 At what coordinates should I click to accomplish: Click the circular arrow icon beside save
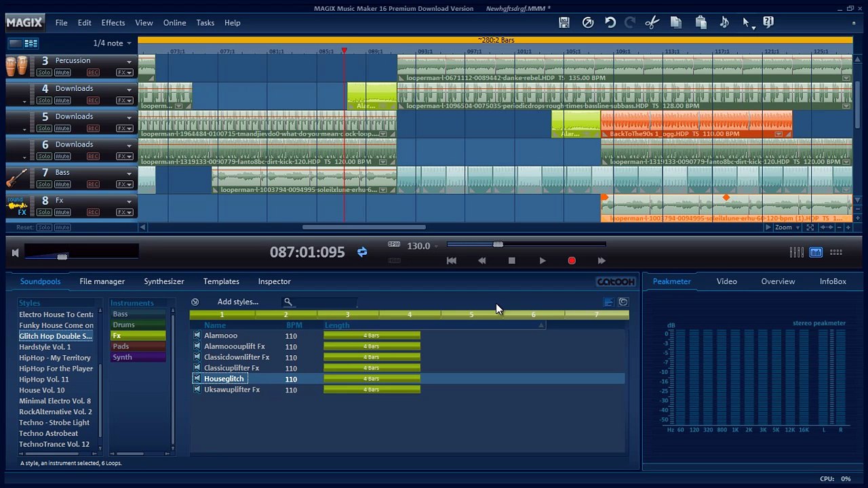588,22
